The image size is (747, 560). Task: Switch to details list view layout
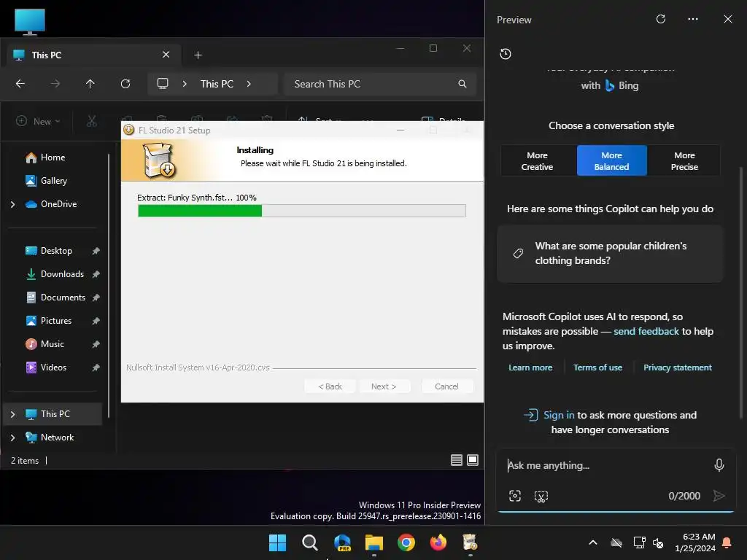pyautogui.click(x=457, y=460)
